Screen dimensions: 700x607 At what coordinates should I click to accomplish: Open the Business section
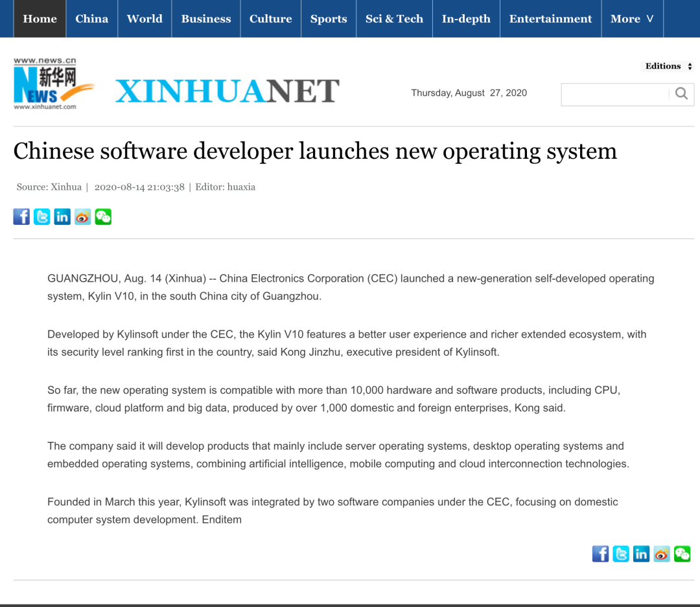pyautogui.click(x=206, y=19)
